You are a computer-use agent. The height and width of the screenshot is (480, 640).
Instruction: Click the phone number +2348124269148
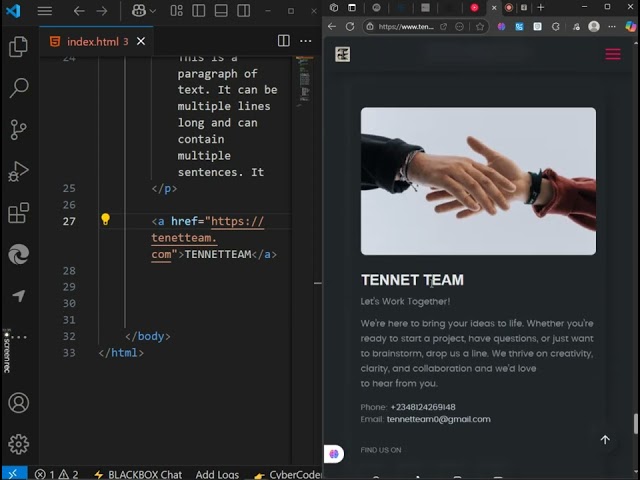[x=423, y=407]
